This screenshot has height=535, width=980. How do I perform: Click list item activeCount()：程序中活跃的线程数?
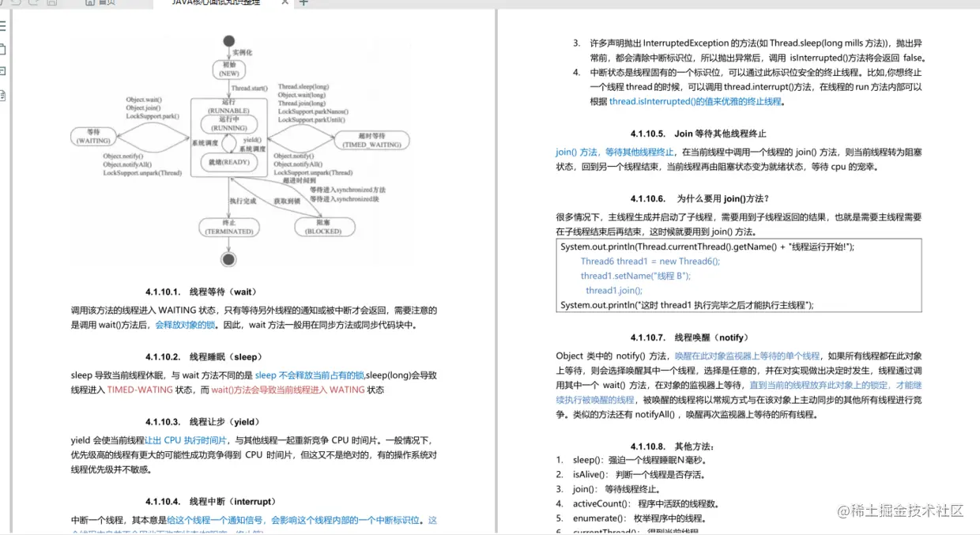point(646,503)
